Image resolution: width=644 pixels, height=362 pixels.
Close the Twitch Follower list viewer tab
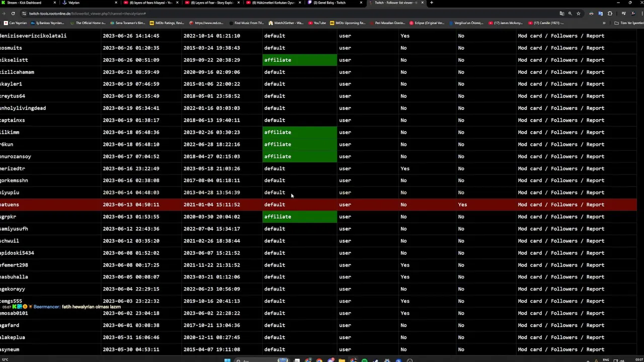[x=422, y=3]
